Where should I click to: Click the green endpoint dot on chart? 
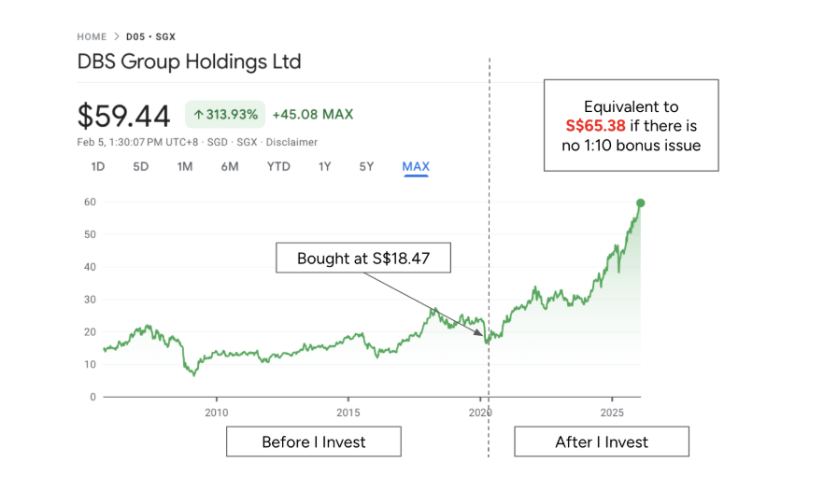coord(640,203)
